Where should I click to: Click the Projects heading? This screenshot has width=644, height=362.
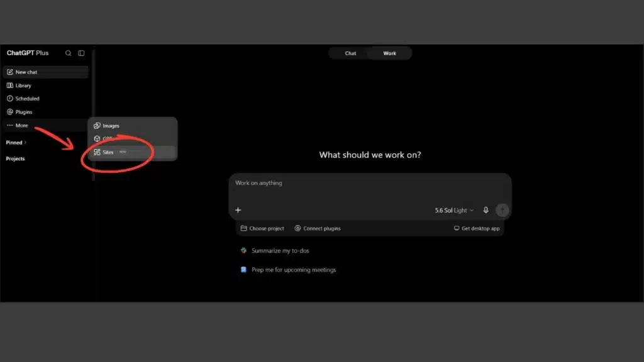click(x=15, y=158)
